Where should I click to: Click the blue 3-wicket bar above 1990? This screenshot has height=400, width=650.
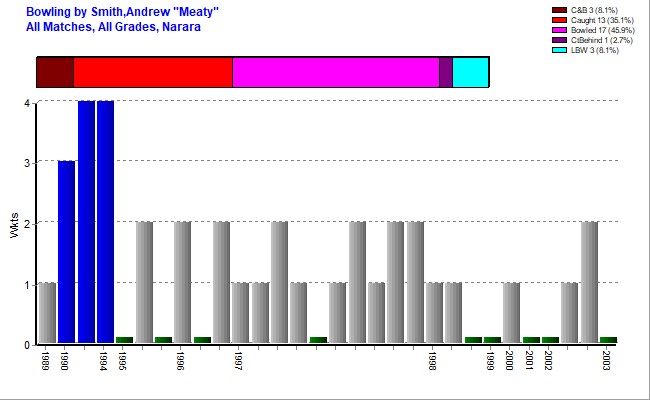click(66, 252)
